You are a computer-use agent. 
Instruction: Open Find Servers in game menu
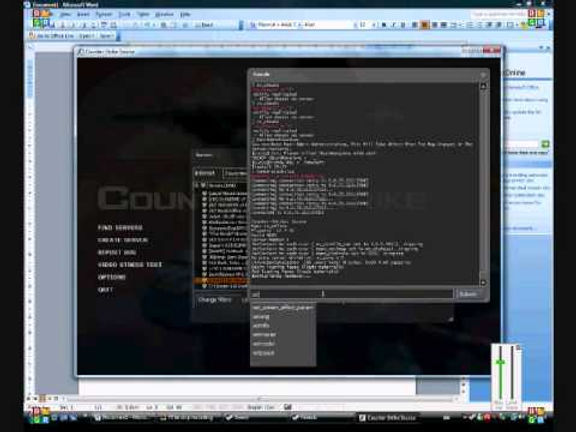pyautogui.click(x=120, y=227)
